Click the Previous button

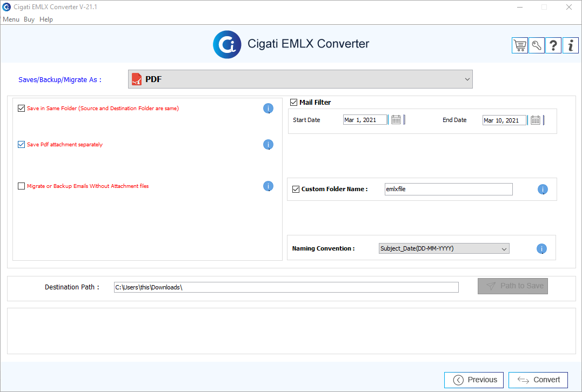click(474, 380)
